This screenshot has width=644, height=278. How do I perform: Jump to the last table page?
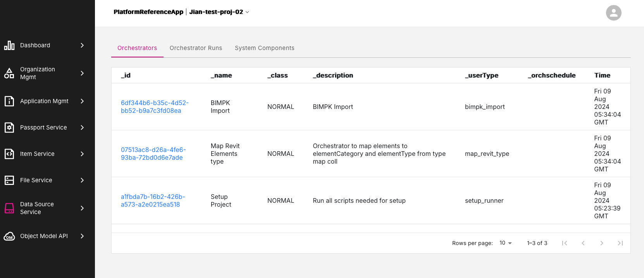[x=620, y=243]
